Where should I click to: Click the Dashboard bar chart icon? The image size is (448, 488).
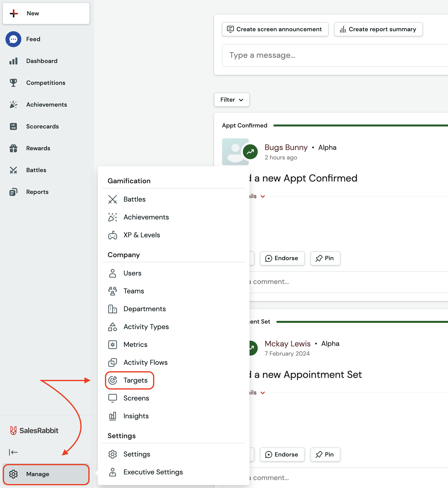(x=13, y=61)
